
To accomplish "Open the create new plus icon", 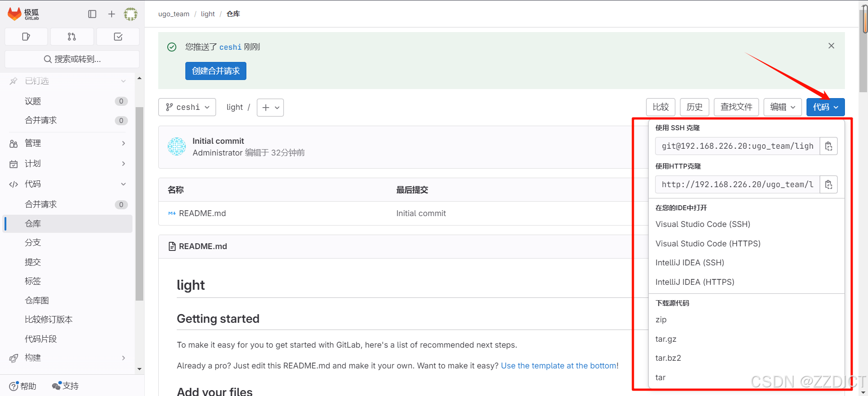I will click(112, 14).
